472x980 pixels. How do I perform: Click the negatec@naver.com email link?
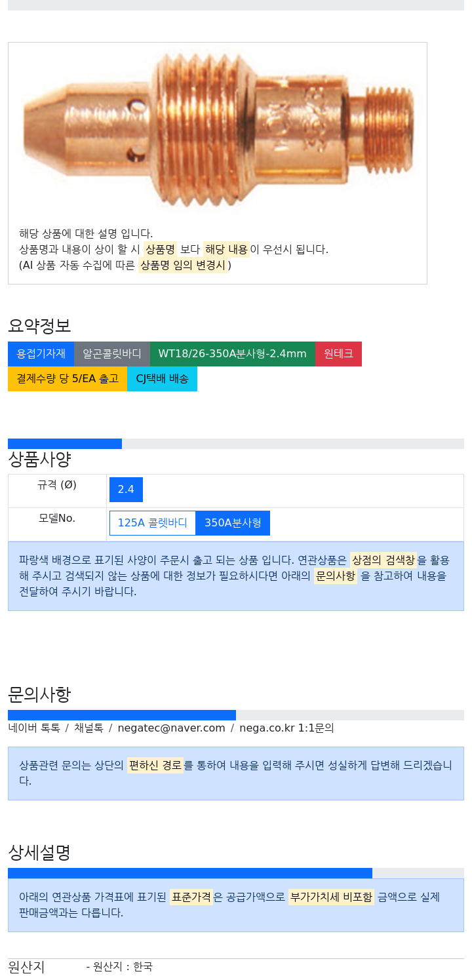171,728
